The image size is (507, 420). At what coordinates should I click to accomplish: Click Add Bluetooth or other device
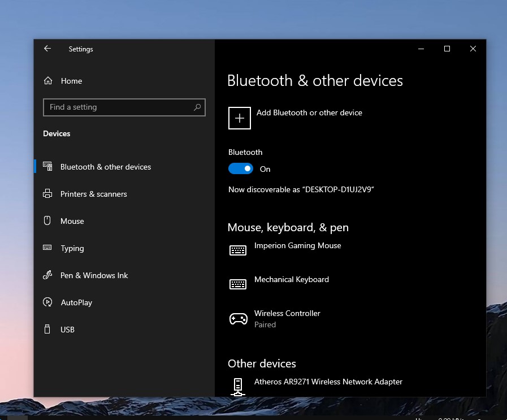click(309, 112)
